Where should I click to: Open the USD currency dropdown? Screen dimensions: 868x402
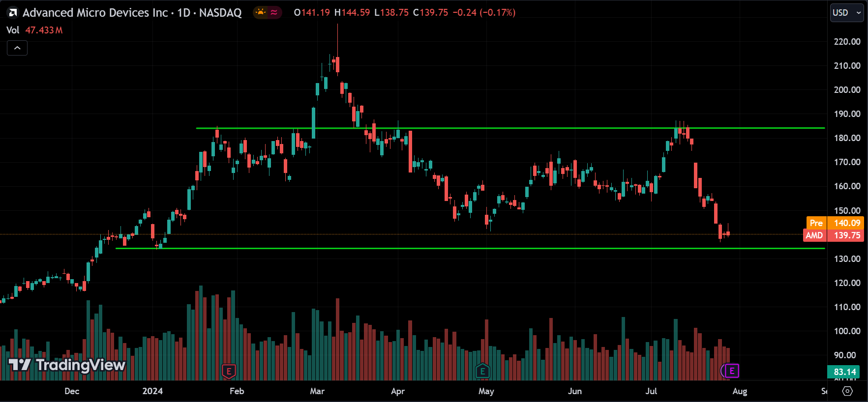pyautogui.click(x=847, y=13)
